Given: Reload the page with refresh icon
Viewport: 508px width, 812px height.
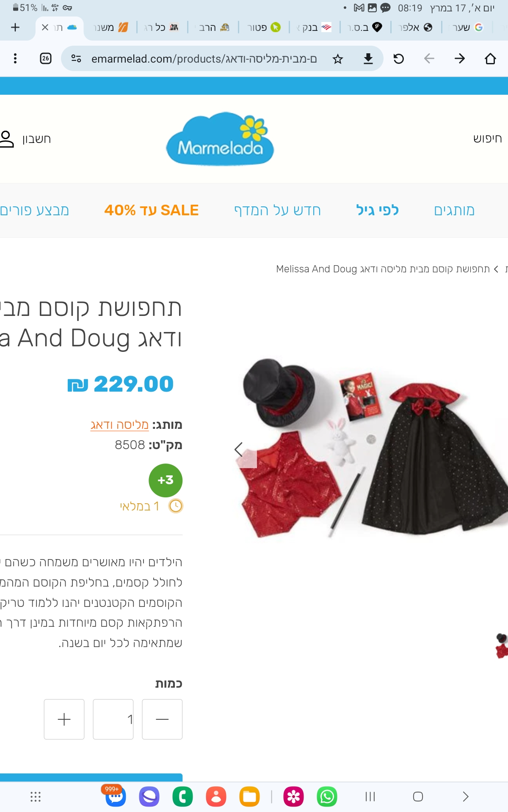Looking at the screenshot, I should click(x=398, y=59).
